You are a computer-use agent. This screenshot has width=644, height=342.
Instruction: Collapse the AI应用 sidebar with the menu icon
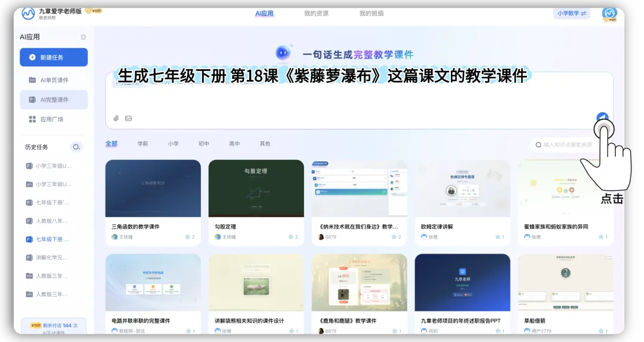click(x=83, y=37)
